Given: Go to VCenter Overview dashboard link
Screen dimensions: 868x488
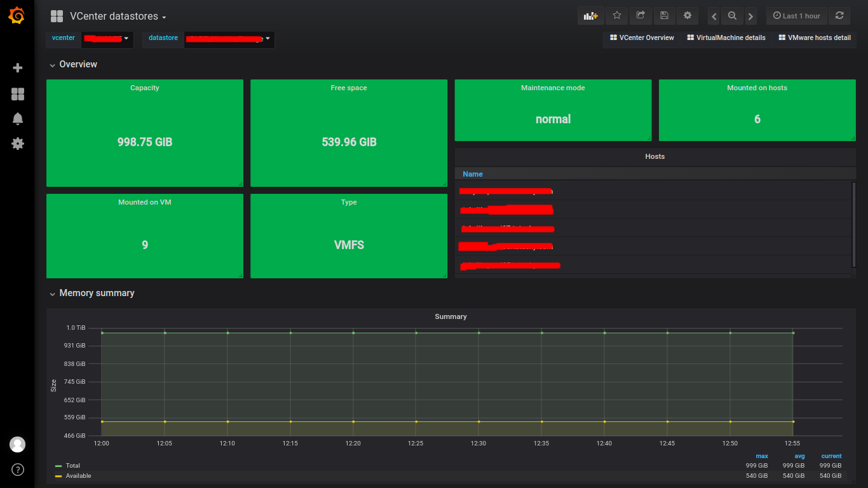Looking at the screenshot, I should pyautogui.click(x=642, y=38).
